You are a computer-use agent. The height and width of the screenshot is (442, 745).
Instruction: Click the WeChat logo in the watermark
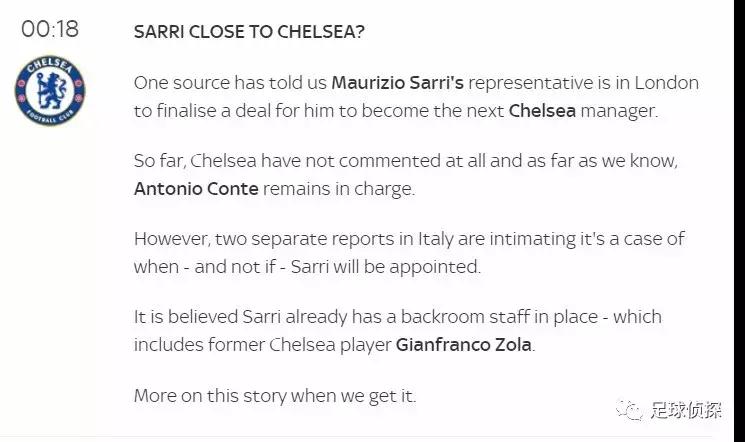click(x=631, y=408)
